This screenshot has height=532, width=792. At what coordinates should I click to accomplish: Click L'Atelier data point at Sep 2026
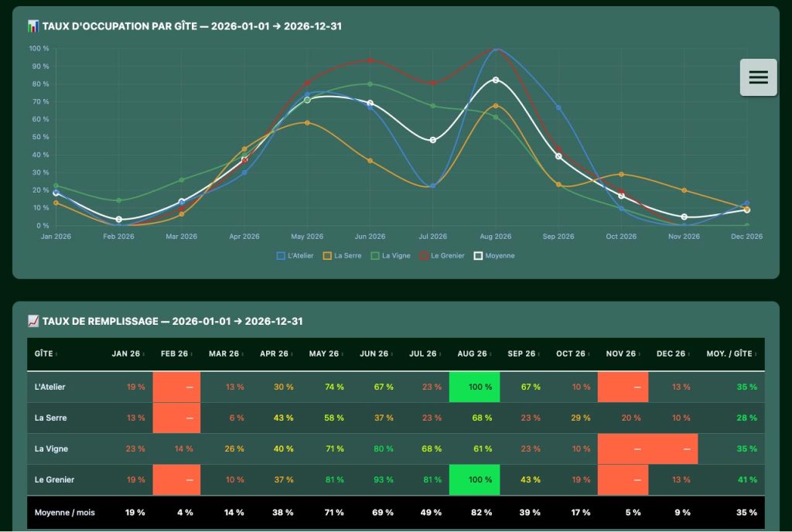click(x=558, y=107)
